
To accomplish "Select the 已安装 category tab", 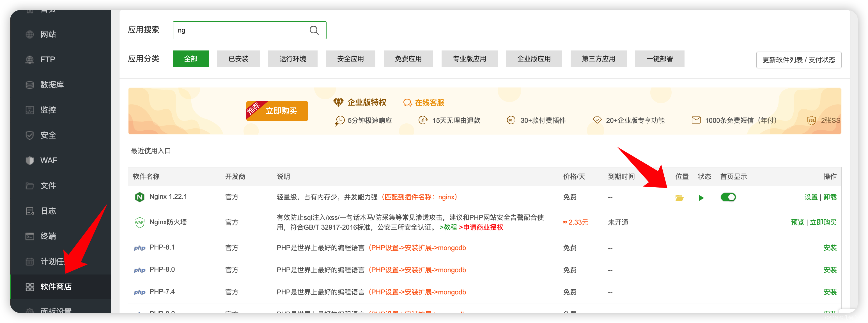I will tap(238, 59).
